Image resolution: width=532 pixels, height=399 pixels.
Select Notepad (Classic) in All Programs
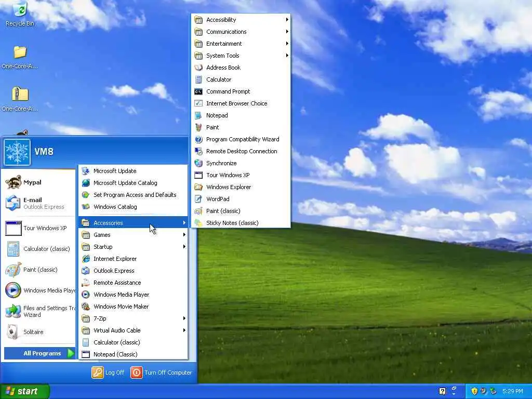[133, 354]
